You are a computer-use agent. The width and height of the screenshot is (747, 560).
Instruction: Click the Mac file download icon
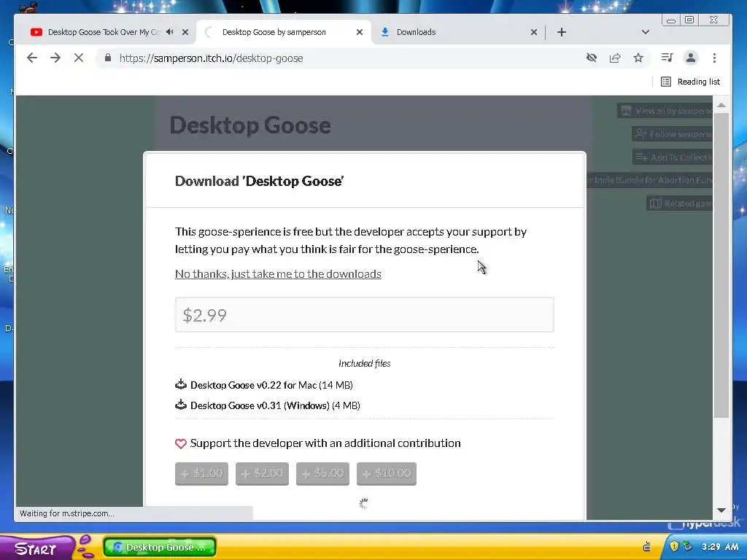181,384
